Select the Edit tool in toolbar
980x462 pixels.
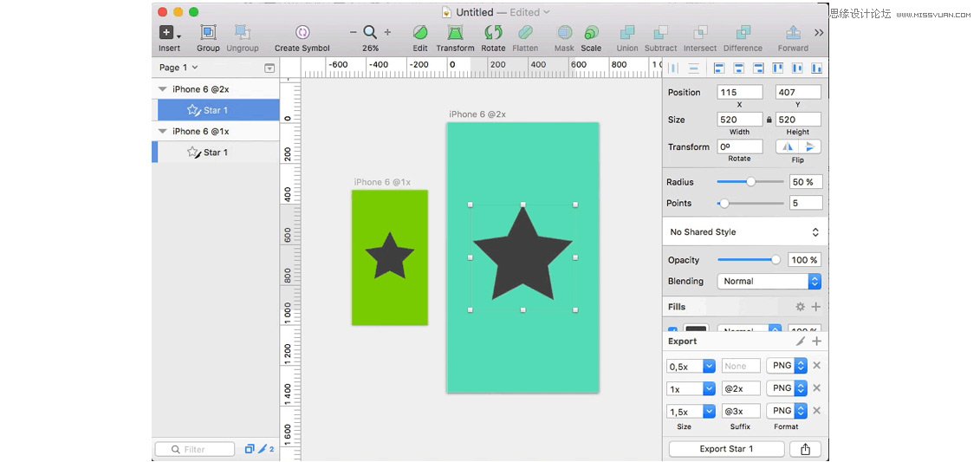(x=419, y=33)
